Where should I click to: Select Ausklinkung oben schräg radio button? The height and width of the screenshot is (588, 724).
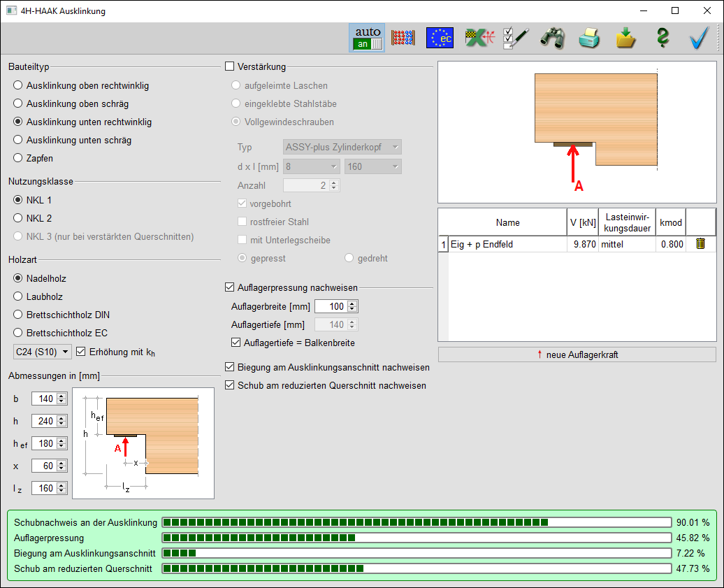[x=18, y=103]
